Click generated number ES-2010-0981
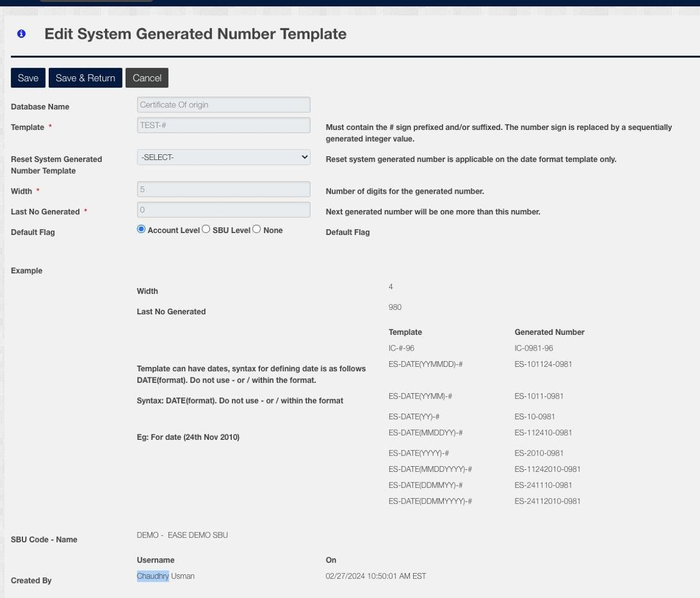The width and height of the screenshot is (700, 598). tap(539, 454)
